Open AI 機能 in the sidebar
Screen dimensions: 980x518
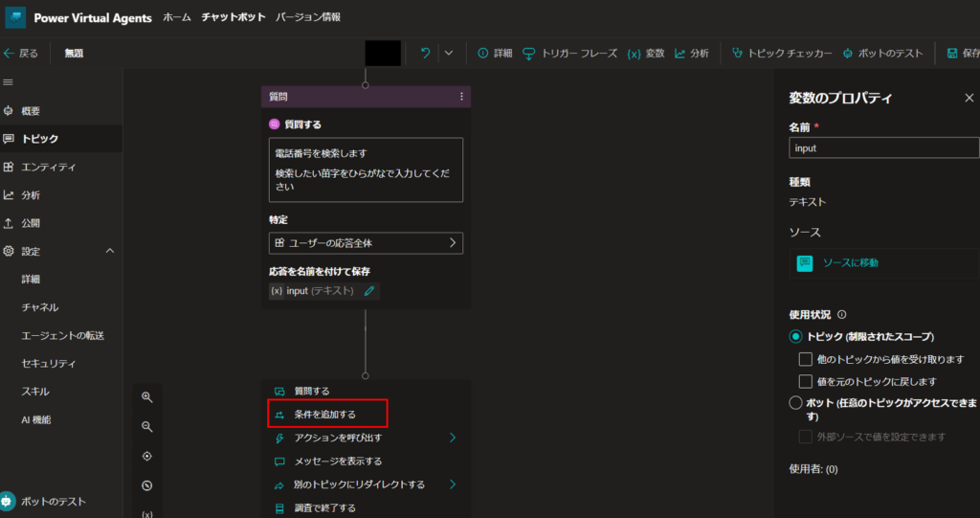pyautogui.click(x=36, y=419)
